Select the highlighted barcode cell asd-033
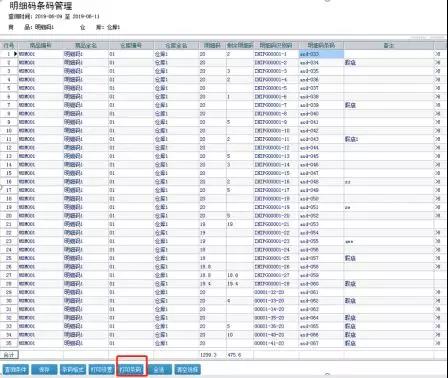 tap(321, 54)
